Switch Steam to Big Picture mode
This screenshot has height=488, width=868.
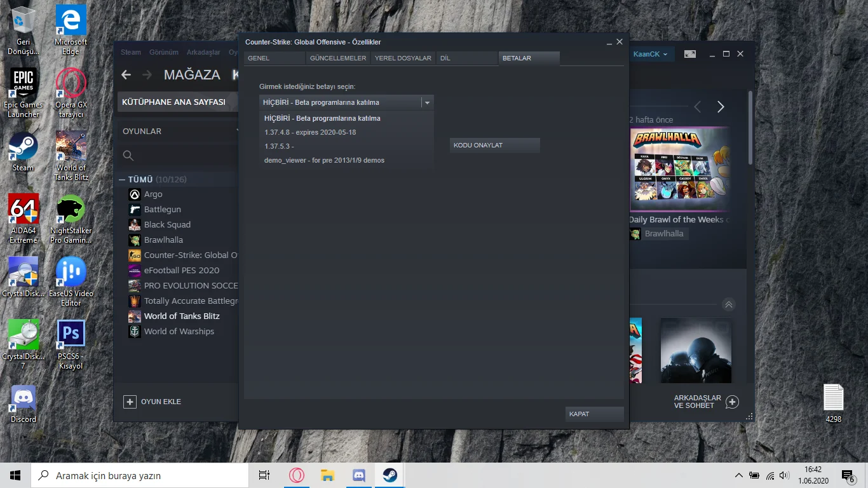tap(690, 54)
